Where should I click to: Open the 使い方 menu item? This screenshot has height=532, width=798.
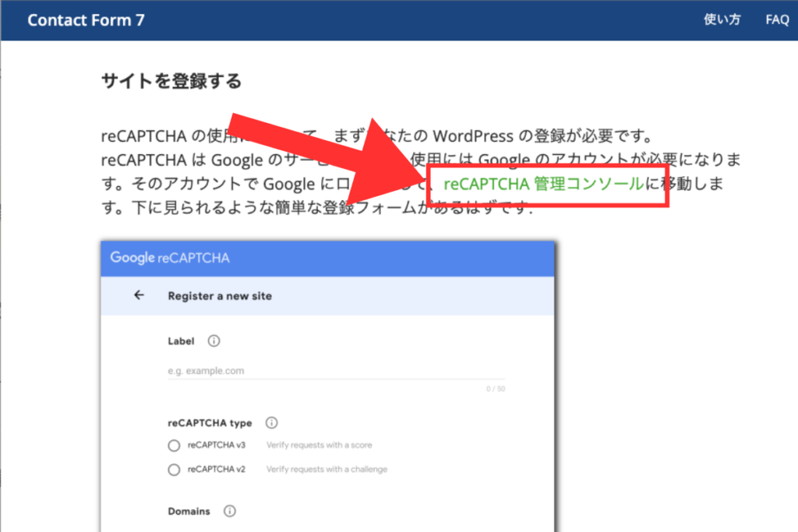(722, 20)
